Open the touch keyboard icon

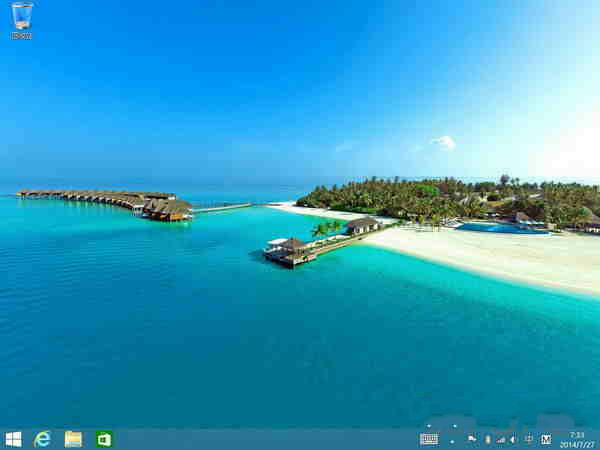429,439
